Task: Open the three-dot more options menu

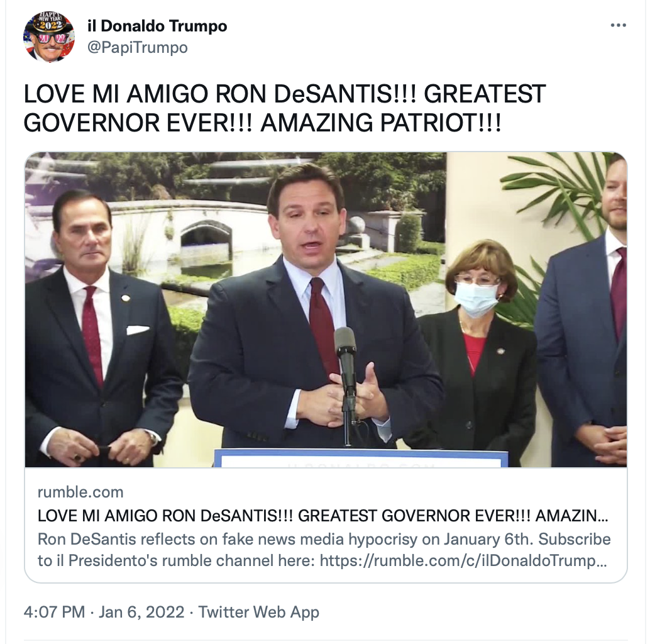Action: click(618, 26)
